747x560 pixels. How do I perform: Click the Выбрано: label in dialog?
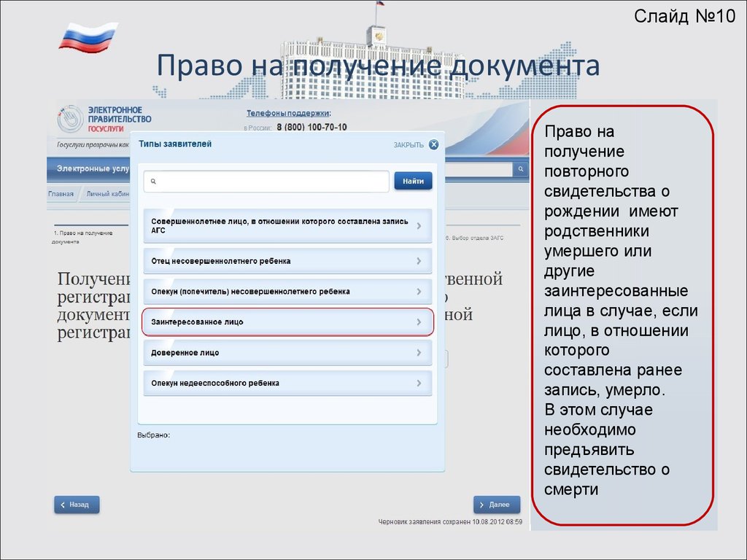(x=153, y=435)
